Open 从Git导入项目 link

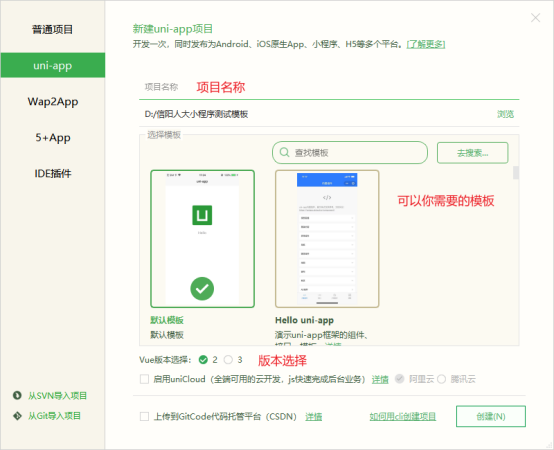[x=54, y=416]
